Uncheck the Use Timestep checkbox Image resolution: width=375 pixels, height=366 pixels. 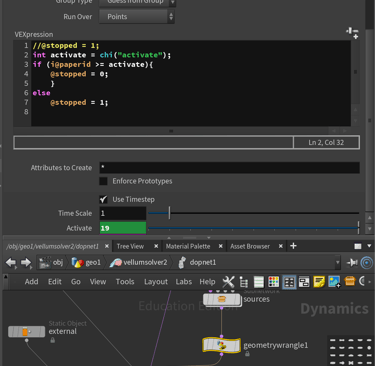[x=103, y=199]
